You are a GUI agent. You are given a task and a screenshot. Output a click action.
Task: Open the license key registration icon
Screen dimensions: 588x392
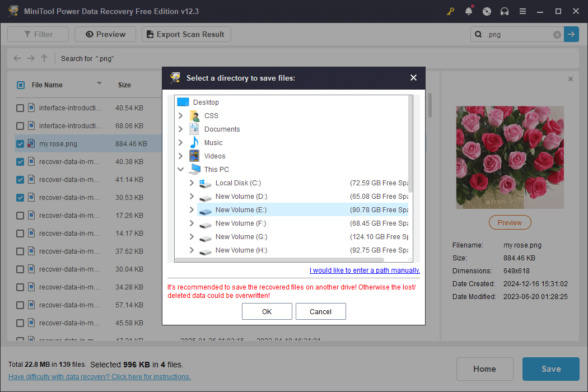tap(450, 11)
